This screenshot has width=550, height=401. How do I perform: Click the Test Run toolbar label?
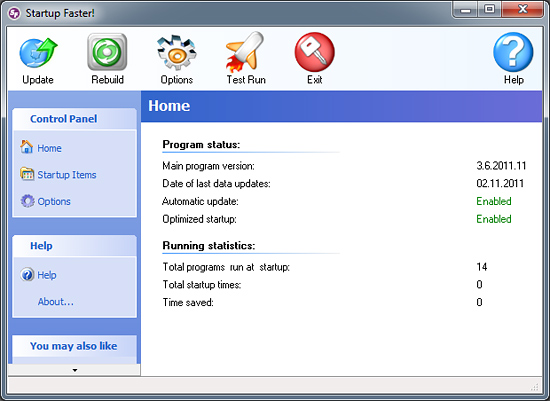point(246,80)
